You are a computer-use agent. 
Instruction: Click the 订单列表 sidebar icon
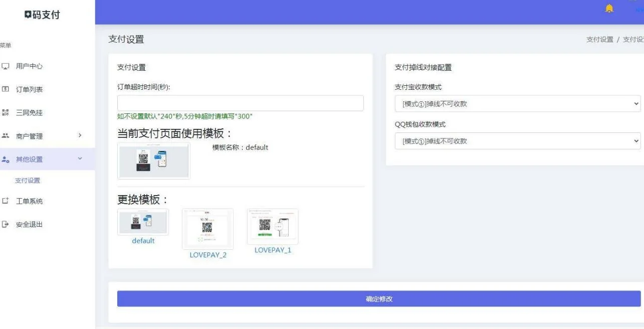pyautogui.click(x=6, y=89)
